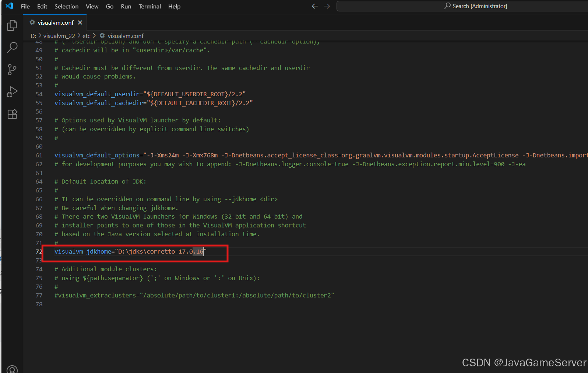Image resolution: width=588 pixels, height=373 pixels.
Task: Open the Terminal menu
Action: pyautogui.click(x=149, y=6)
